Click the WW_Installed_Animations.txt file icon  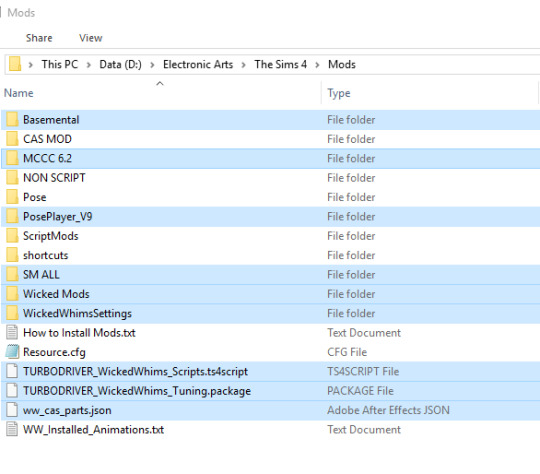tap(12, 429)
